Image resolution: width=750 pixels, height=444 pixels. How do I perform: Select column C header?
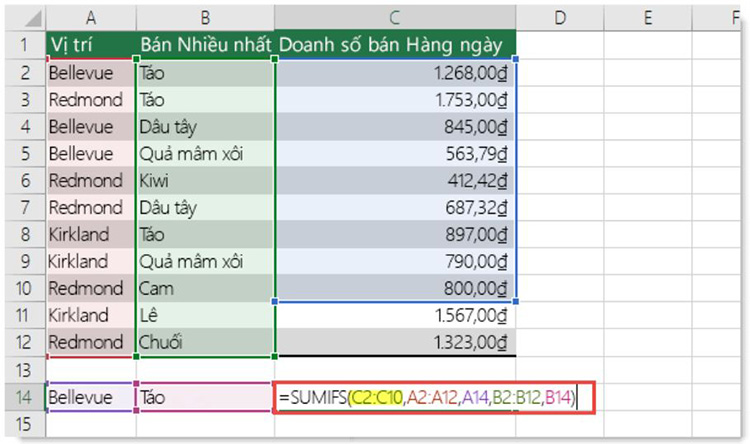tap(395, 18)
